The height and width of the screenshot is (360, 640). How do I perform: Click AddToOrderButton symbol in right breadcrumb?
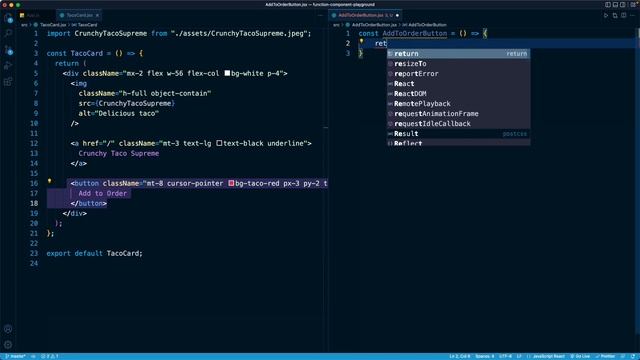pos(427,25)
